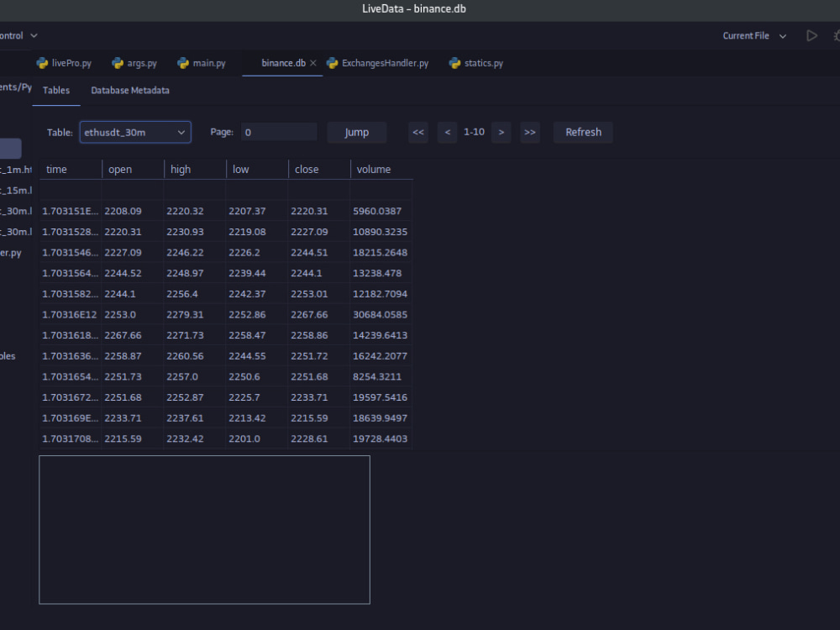Click the empty text area below the table
The image size is (840, 630).
coord(205,530)
